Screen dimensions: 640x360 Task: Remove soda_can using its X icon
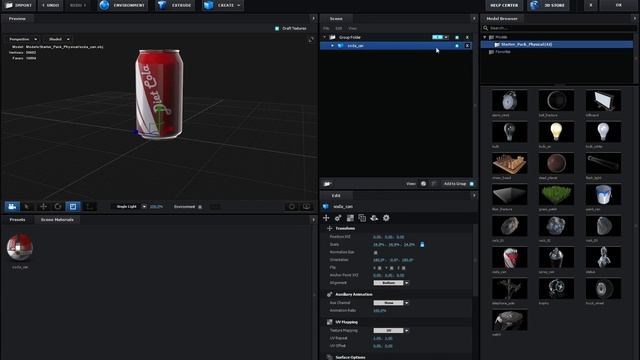coord(467,46)
